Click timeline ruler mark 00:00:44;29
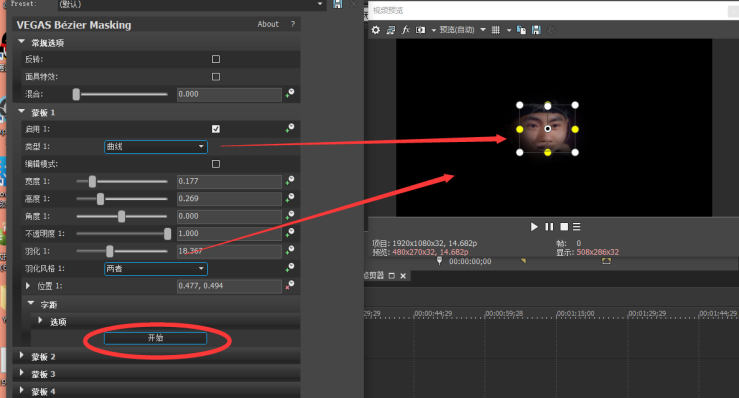739x398 pixels. 433,314
